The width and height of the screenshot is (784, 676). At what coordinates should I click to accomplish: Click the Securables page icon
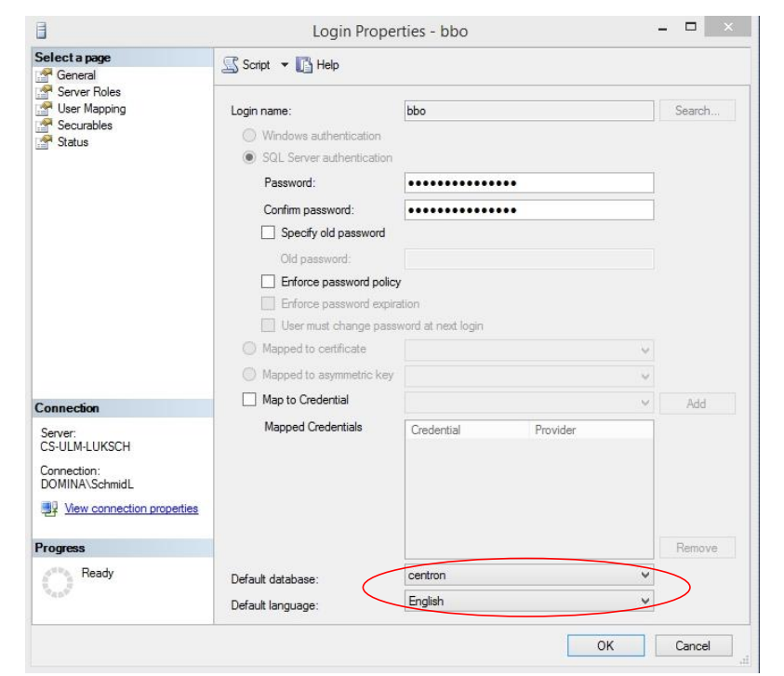(43, 126)
